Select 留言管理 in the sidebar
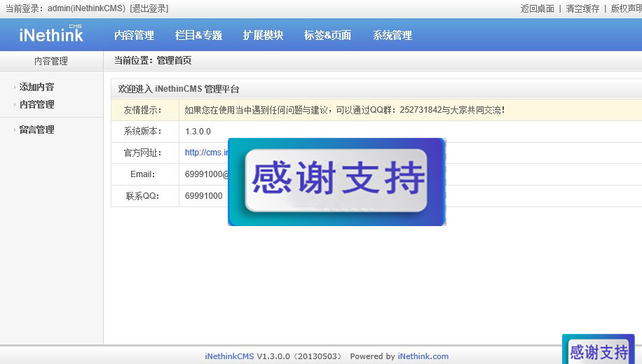The width and height of the screenshot is (642, 364). (x=37, y=129)
